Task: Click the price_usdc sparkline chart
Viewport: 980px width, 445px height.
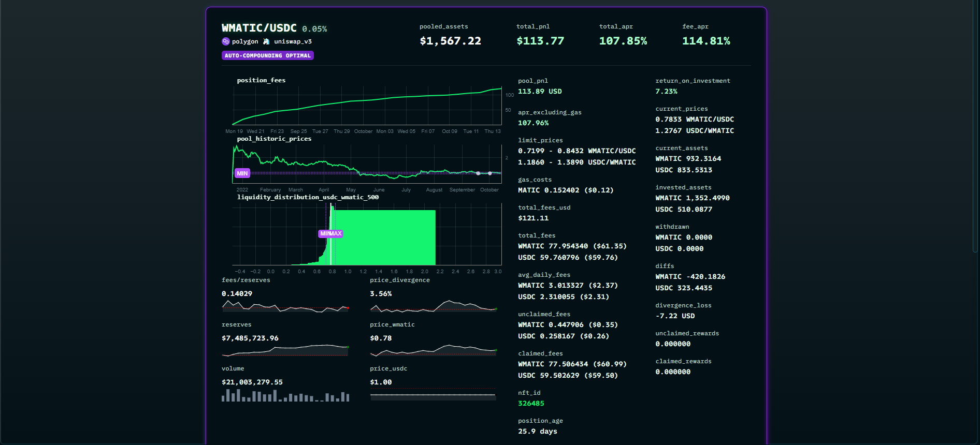Action: pyautogui.click(x=433, y=395)
